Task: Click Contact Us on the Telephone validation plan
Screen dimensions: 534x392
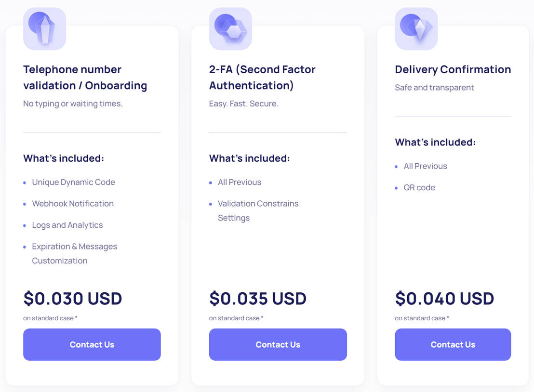Action: click(x=92, y=344)
